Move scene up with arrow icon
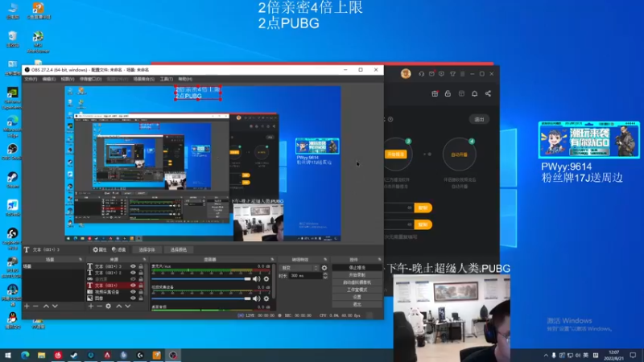The height and width of the screenshot is (362, 644). (x=46, y=306)
